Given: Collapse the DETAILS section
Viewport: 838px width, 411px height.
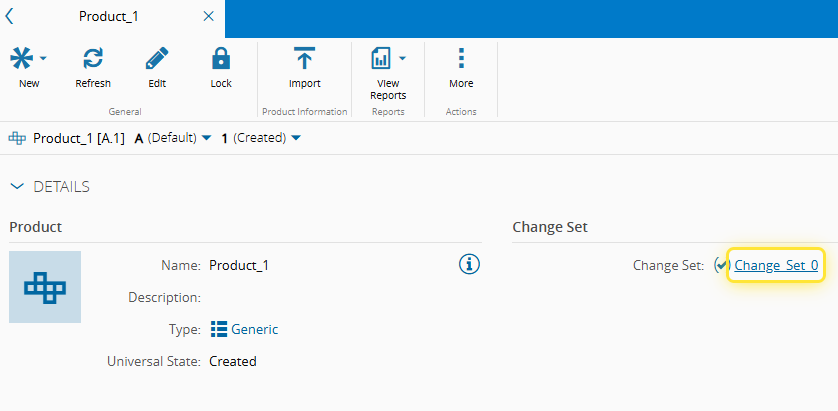Looking at the screenshot, I should [x=17, y=186].
